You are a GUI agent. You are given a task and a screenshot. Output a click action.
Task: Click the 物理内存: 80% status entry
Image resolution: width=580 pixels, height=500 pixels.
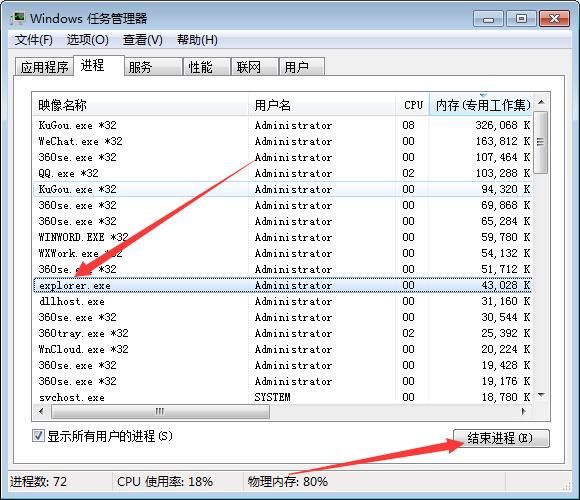pyautogui.click(x=287, y=482)
